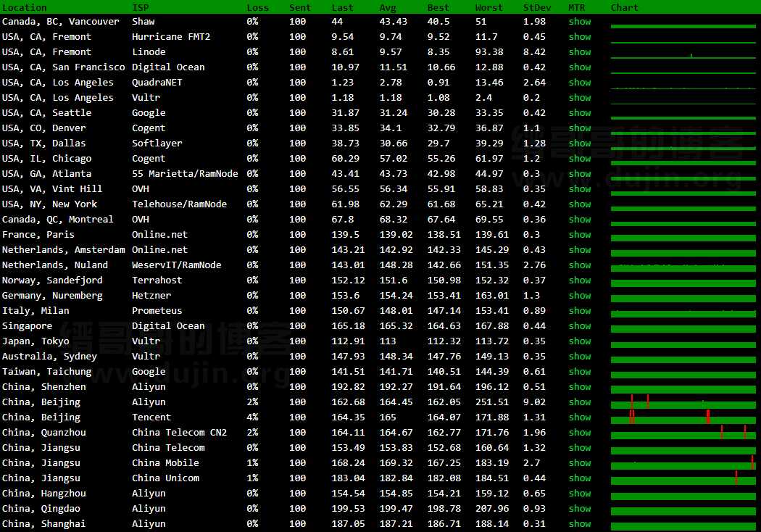Viewport: 761px width, 532px height.
Task: Open show link for Los Angeles Vultr
Action: [x=580, y=98]
